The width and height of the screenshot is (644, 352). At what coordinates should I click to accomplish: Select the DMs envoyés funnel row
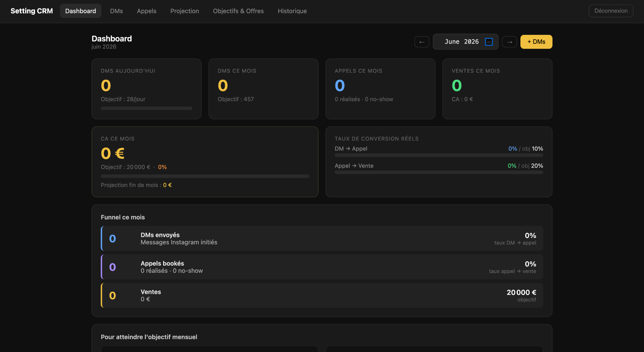point(322,239)
